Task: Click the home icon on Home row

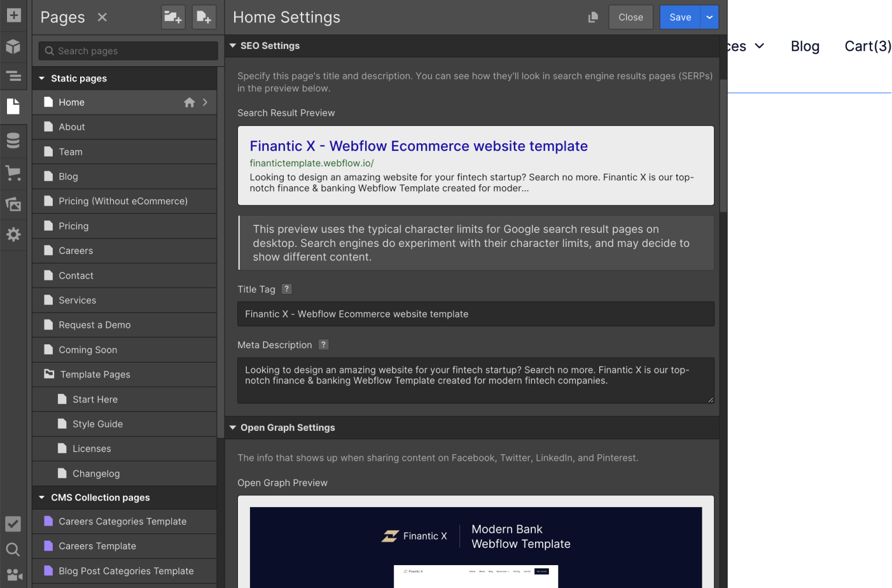Action: 189,102
